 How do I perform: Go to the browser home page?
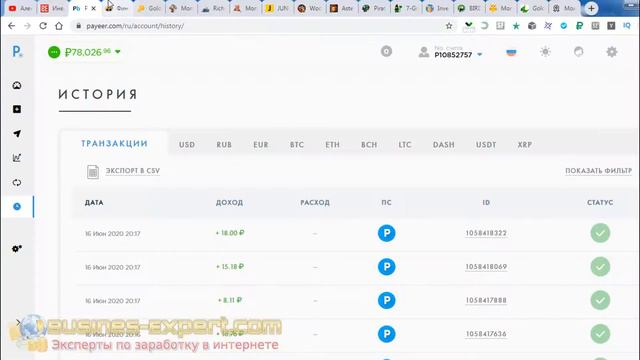59,26
